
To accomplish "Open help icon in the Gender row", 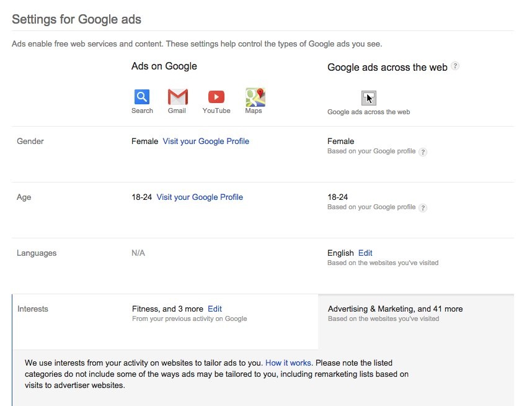I will click(423, 151).
